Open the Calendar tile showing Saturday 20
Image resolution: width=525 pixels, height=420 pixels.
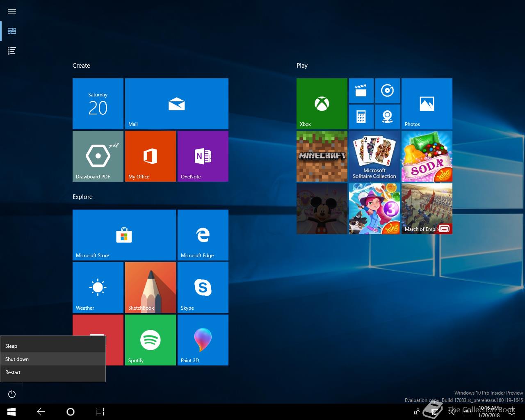click(x=98, y=104)
